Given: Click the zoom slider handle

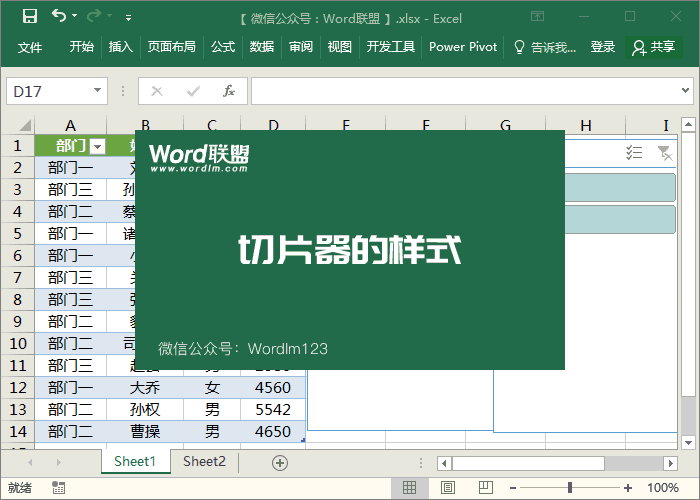Looking at the screenshot, I should point(569,488).
